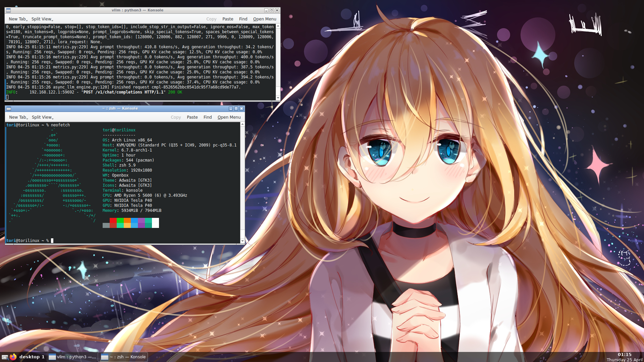The image size is (644, 362).
Task: Click the run launcher icon in taskbar
Action: pos(5,357)
